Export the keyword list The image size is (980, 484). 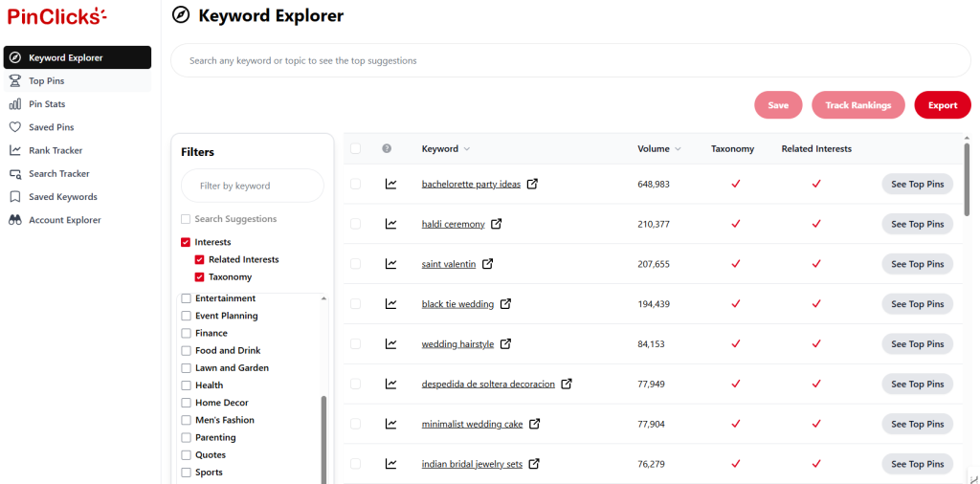(943, 105)
